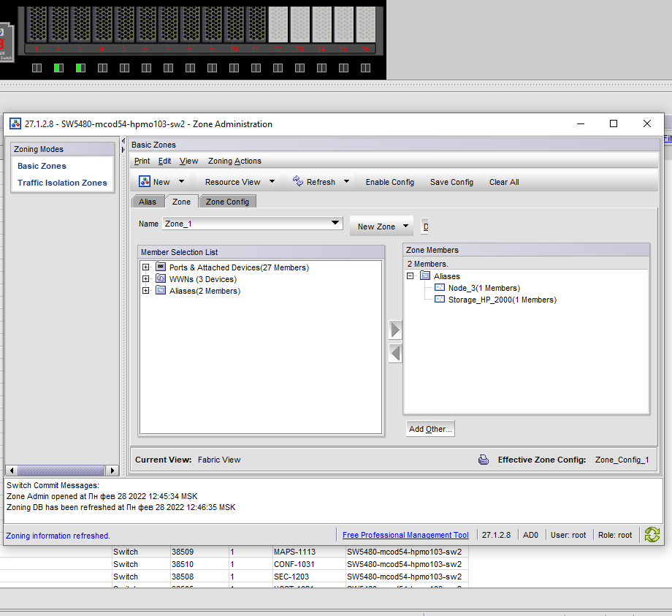Click the AD0 status bar entry

pyautogui.click(x=530, y=535)
